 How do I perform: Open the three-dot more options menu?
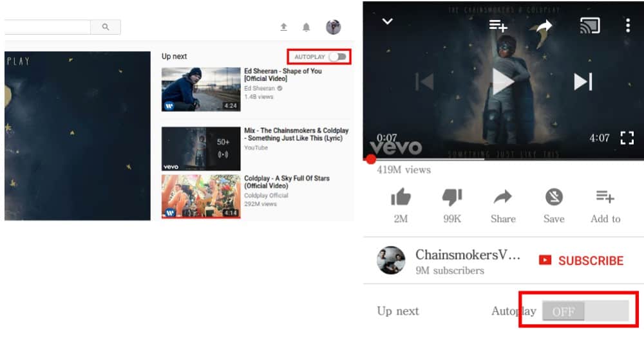pyautogui.click(x=627, y=26)
